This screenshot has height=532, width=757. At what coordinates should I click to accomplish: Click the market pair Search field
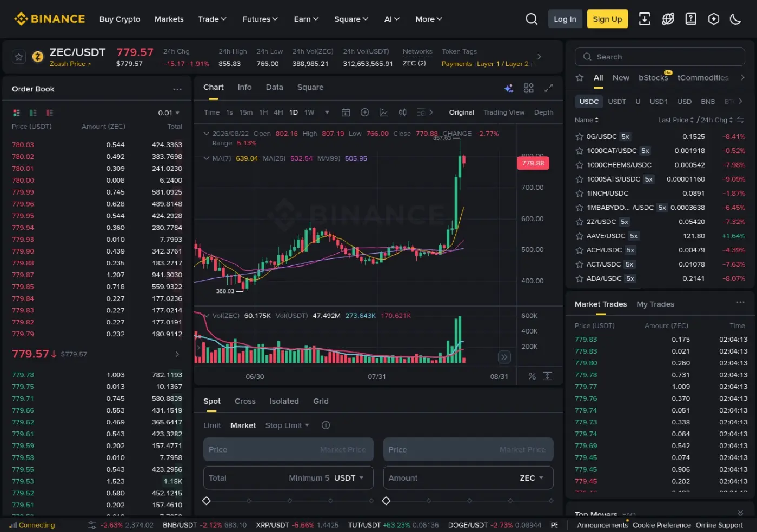point(660,57)
